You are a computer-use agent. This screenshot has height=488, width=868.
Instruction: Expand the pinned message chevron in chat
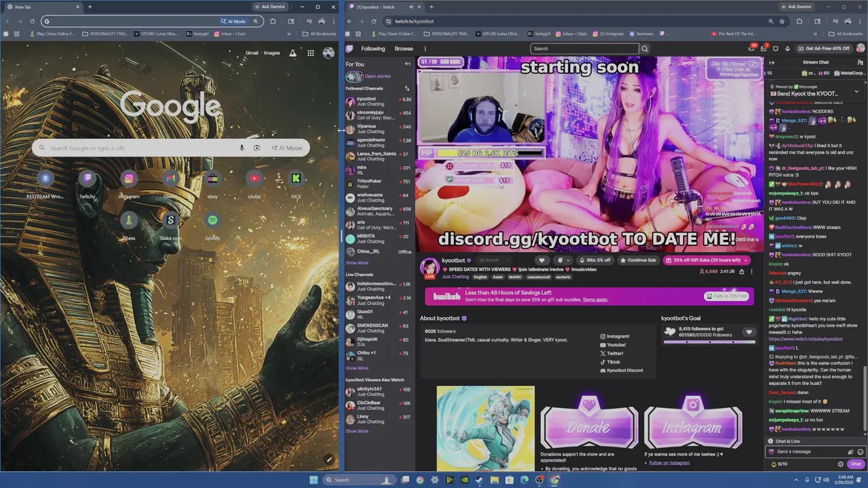click(856, 91)
